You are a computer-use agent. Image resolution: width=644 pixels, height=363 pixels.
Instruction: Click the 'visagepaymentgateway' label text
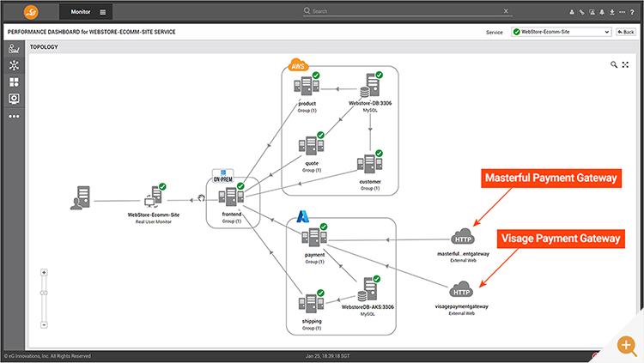(462, 306)
